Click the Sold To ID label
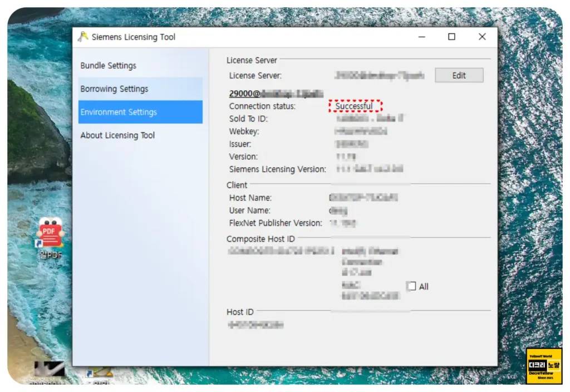Screen dimensions: 570x392 [x=248, y=119]
